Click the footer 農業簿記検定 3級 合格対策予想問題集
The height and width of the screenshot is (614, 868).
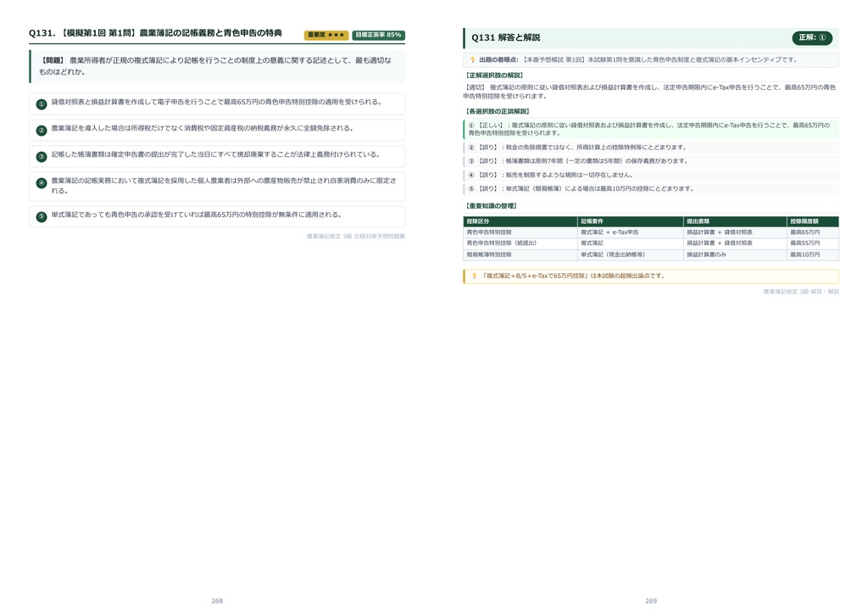(356, 237)
